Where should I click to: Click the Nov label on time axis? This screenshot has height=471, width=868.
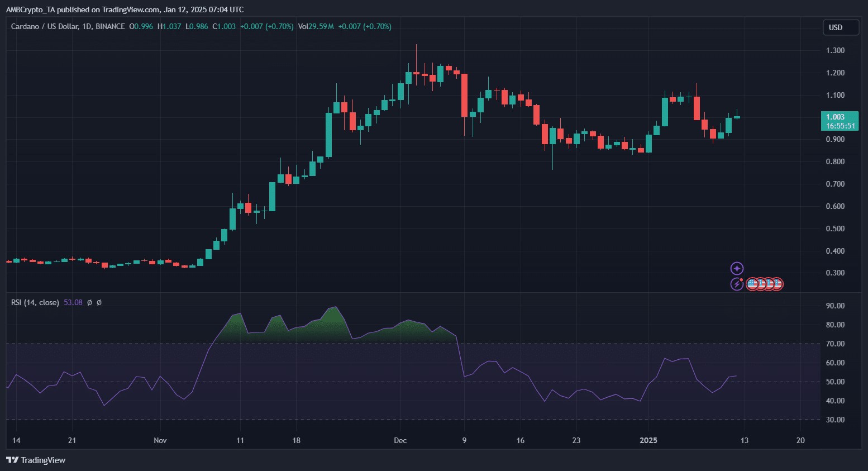(x=160, y=440)
